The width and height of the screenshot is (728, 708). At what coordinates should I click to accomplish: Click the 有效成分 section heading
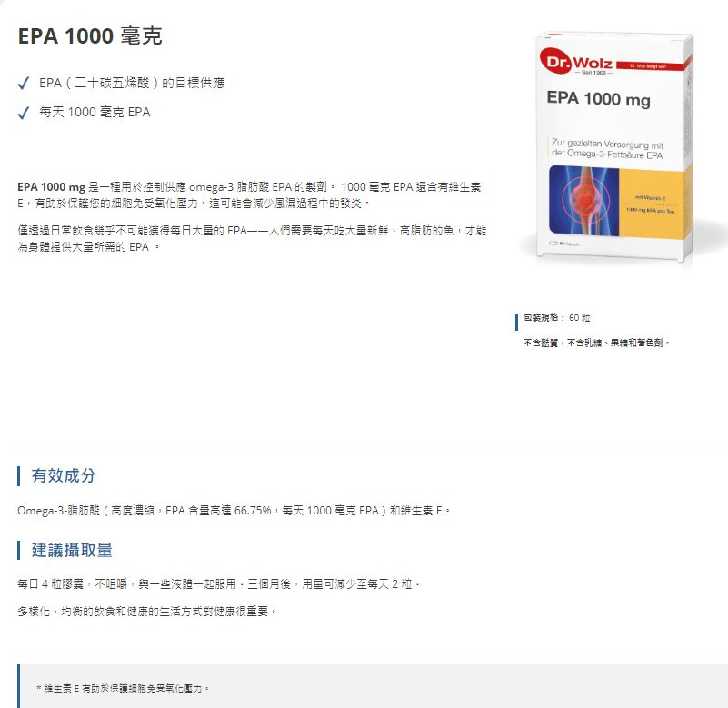64,476
